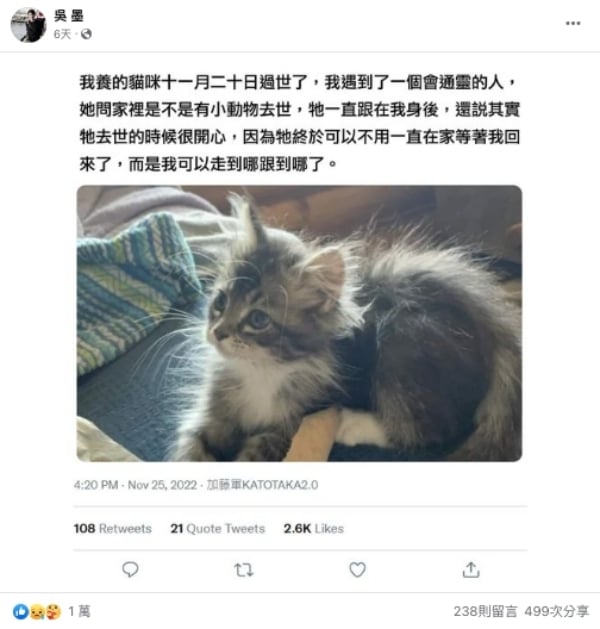The image size is (600, 629).
Task: Open 吳墨 profile picture
Action: pyautogui.click(x=28, y=24)
